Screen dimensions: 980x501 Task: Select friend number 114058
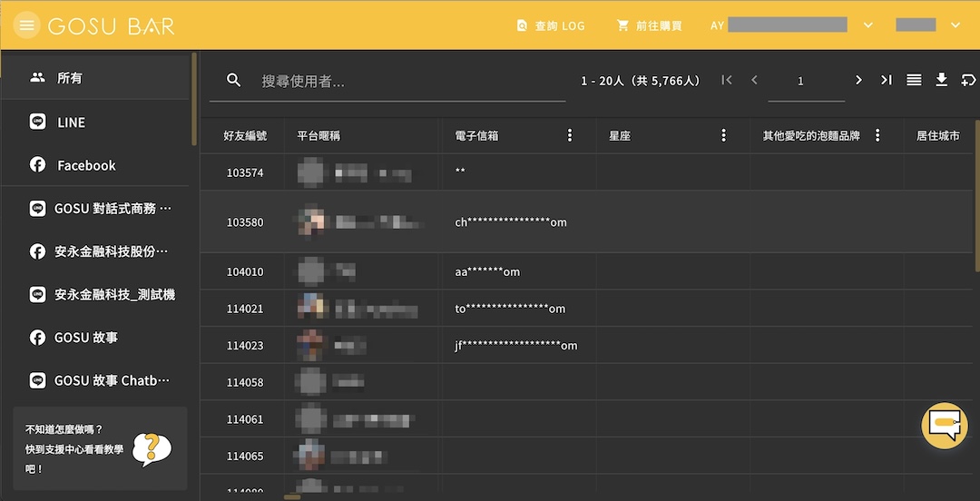[244, 382]
